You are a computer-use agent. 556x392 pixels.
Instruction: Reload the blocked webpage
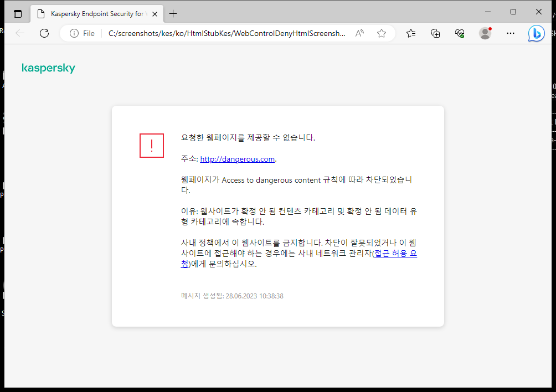(44, 33)
